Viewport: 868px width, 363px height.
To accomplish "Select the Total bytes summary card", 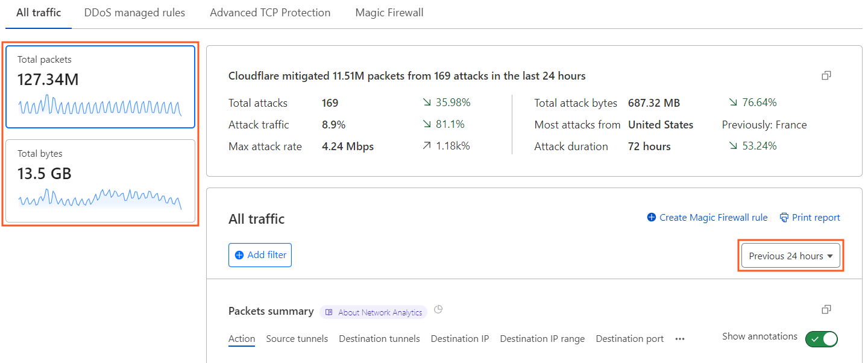I will 100,181.
